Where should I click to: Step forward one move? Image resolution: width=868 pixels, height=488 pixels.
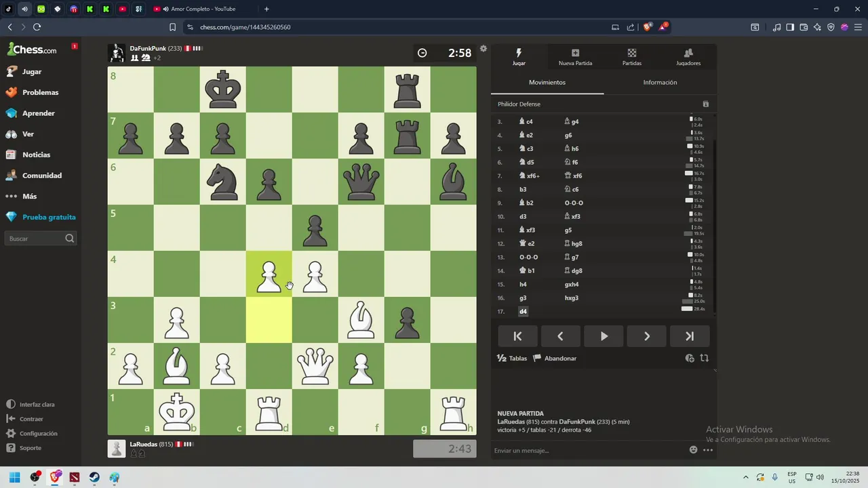646,336
